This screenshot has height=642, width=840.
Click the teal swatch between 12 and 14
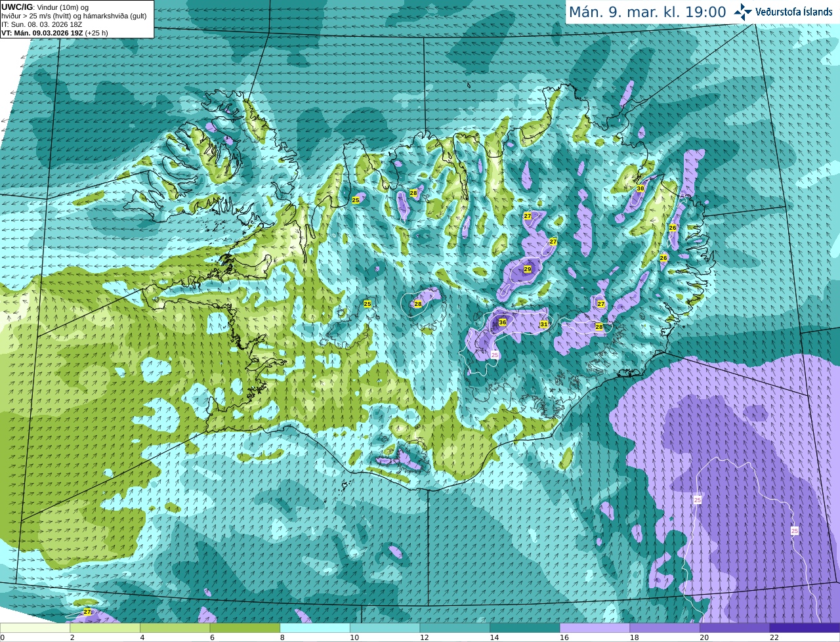(455, 628)
